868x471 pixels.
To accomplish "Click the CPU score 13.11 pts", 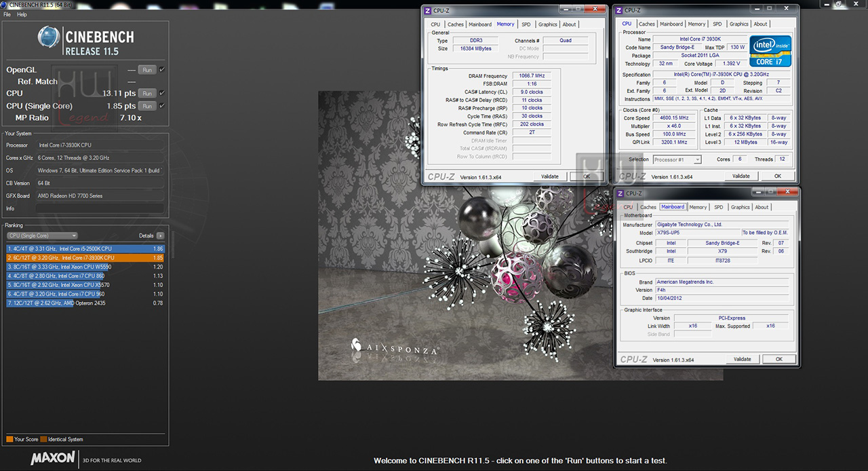I will point(119,93).
